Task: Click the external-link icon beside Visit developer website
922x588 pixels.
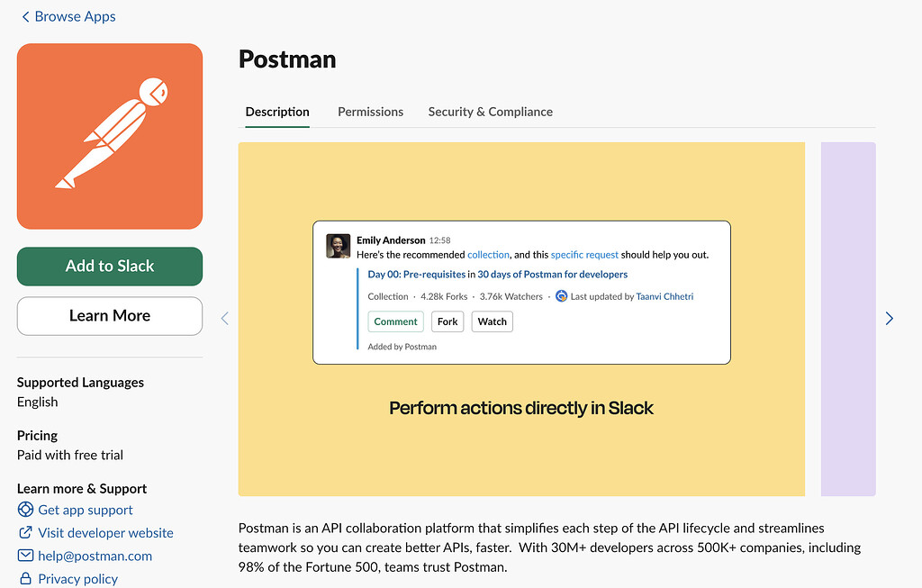Action: pos(26,532)
